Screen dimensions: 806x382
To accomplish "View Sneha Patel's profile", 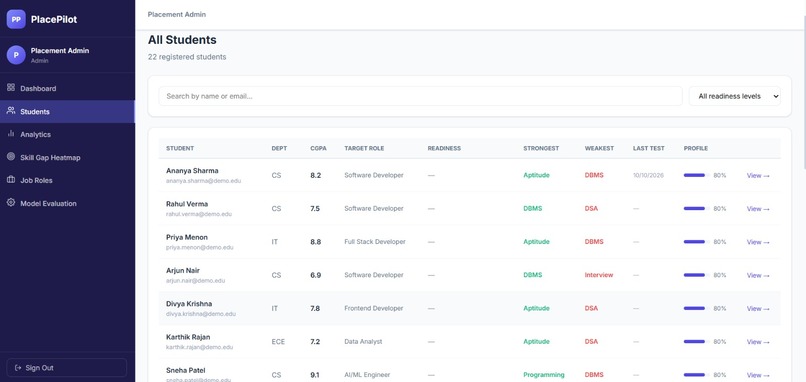I will 758,375.
